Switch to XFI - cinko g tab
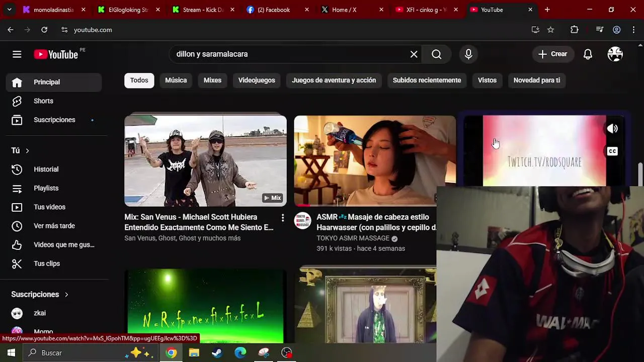This screenshot has width=644, height=362. click(x=426, y=10)
